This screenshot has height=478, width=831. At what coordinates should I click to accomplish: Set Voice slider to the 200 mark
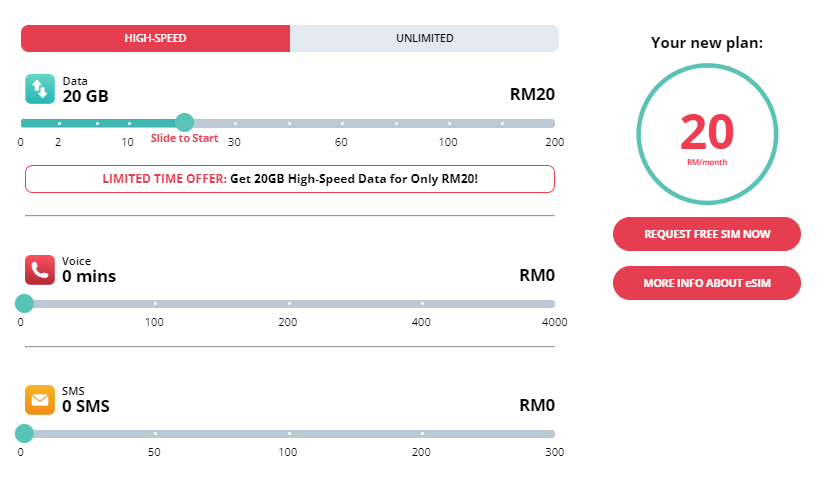tap(289, 303)
